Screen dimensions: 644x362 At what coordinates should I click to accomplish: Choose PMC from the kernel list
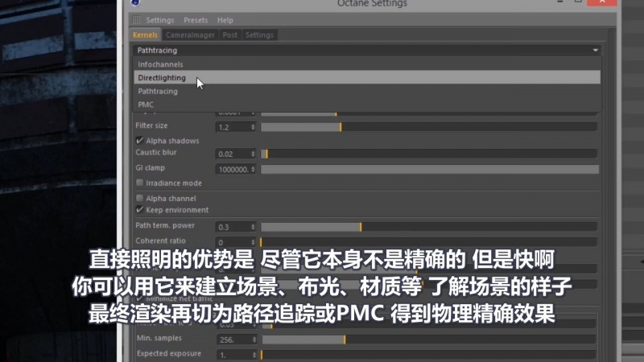click(x=367, y=105)
